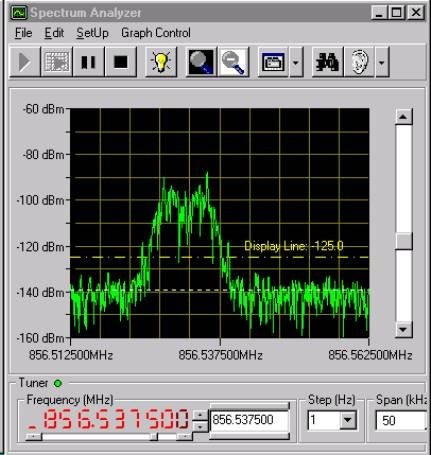Viewport: 431px width, 455px height.
Task: Maximize the Spectrum Analyzer window
Action: pos(397,13)
